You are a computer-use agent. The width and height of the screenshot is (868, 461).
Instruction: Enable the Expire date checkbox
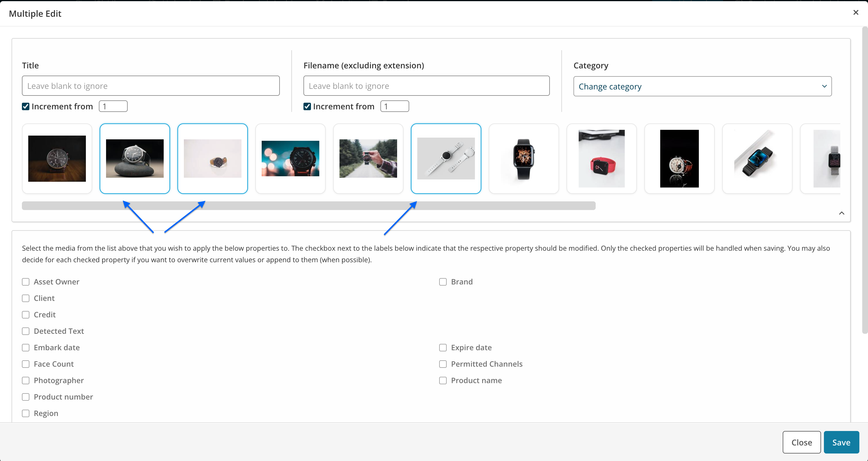[443, 348]
